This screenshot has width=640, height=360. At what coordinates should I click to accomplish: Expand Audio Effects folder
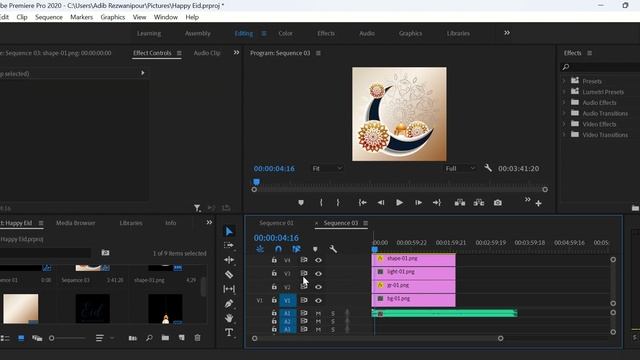pos(564,102)
